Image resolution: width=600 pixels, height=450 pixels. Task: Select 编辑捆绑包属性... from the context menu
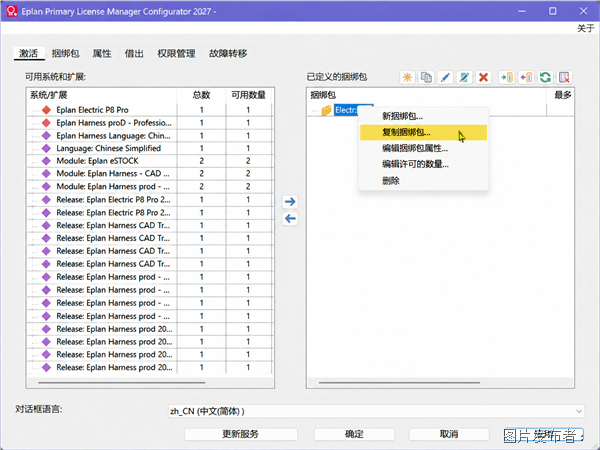click(423, 148)
